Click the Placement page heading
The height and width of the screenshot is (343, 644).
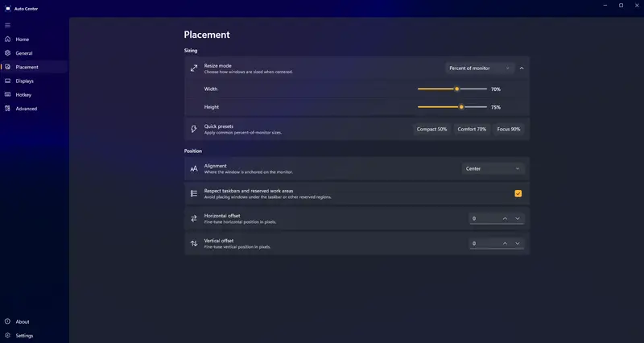coord(207,35)
